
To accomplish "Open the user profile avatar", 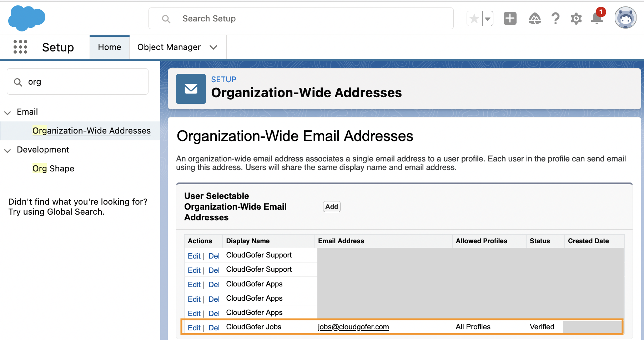I will pos(625,18).
